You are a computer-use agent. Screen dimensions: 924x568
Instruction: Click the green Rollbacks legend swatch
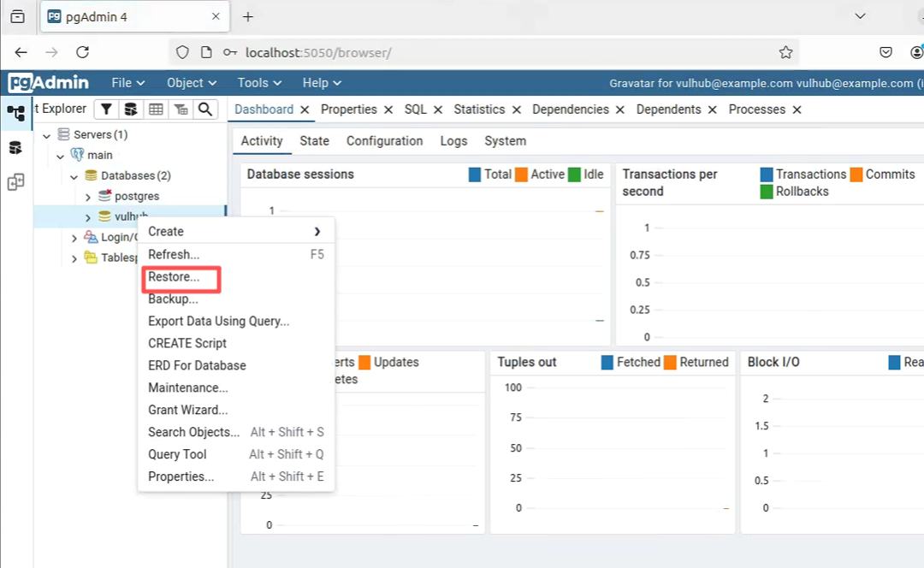point(766,192)
